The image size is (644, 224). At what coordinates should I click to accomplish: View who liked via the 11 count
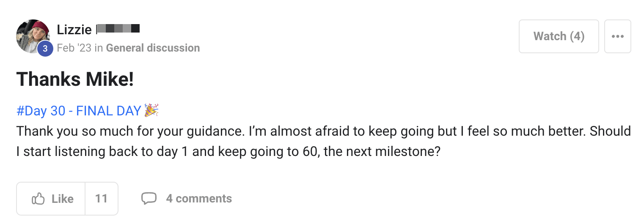(101, 199)
